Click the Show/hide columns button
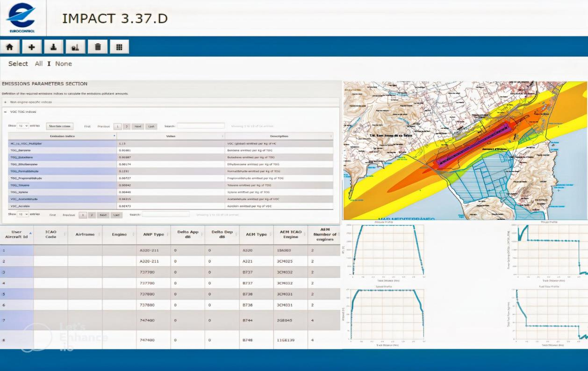Image resolution: width=588 pixels, height=371 pixels. click(x=60, y=126)
